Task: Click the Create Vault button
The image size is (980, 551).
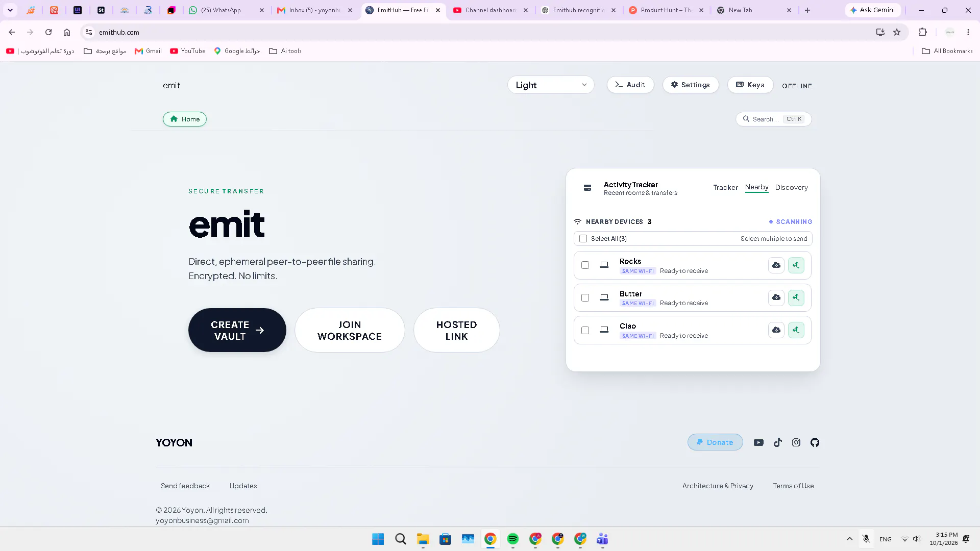Action: click(x=237, y=330)
